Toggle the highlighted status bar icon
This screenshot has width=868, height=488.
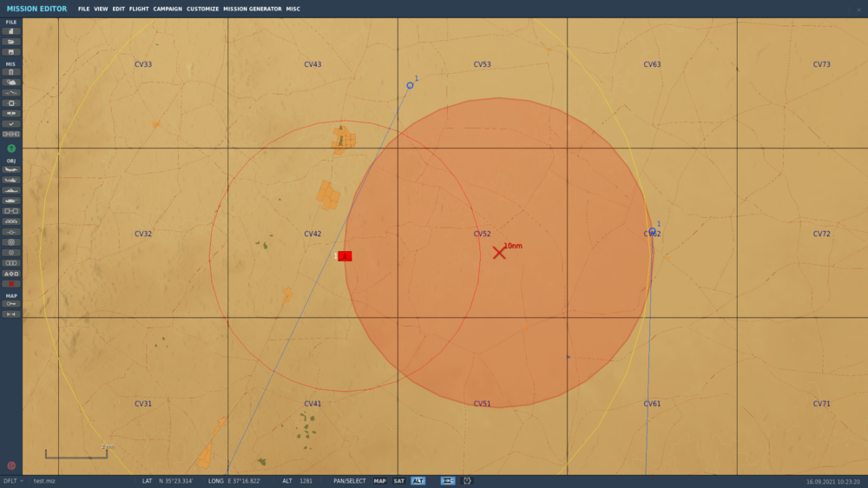pyautogui.click(x=448, y=481)
